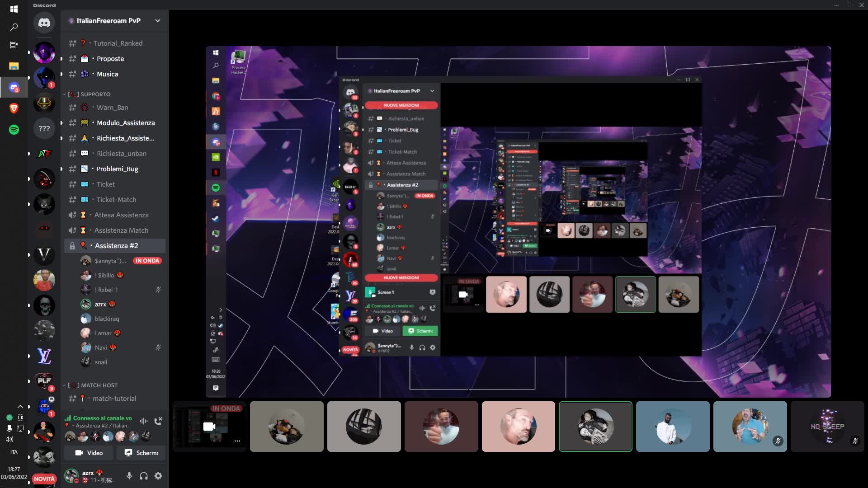Open ItalianFreeroam PvP server dropdown
This screenshot has height=488, width=868.
tap(157, 21)
